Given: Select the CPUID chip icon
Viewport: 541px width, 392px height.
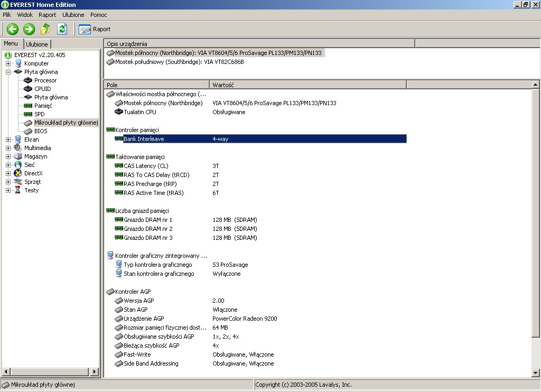Looking at the screenshot, I should [28, 89].
